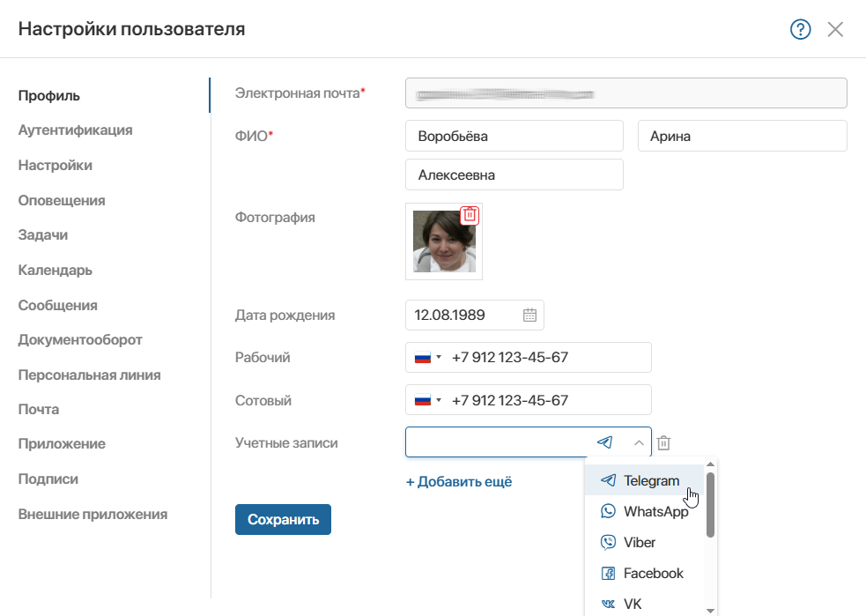Screen dimensions: 866x616
Task: Click the WhatsApp icon in dropdown list
Action: tap(608, 511)
